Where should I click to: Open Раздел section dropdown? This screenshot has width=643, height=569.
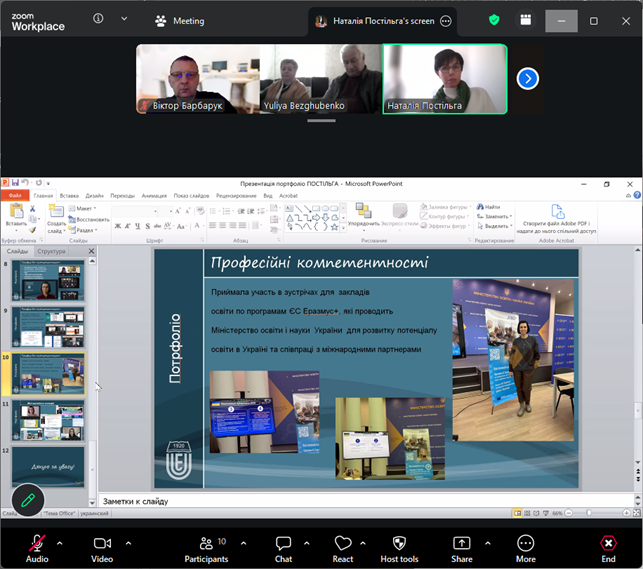click(83, 230)
